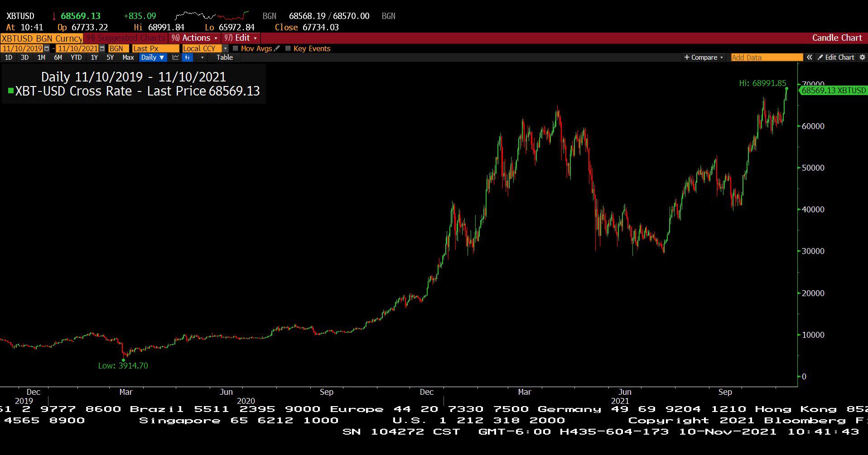The width and height of the screenshot is (868, 455).
Task: Click the Local CCY currency field
Action: 202,48
